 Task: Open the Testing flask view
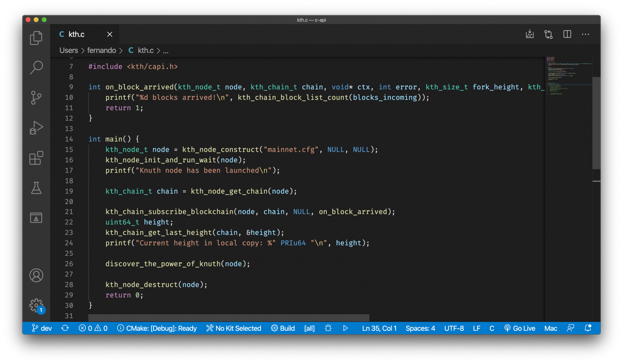pyautogui.click(x=36, y=188)
